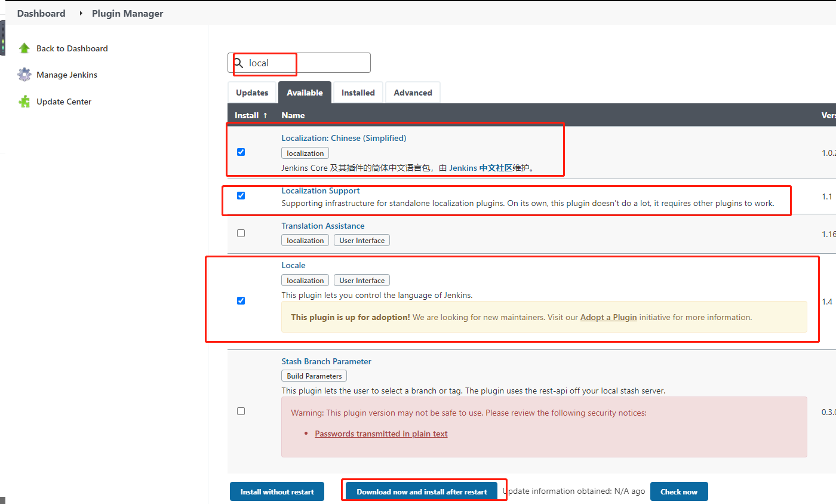836x504 pixels.
Task: Uncheck the Locale plugin checkbox
Action: coord(241,300)
